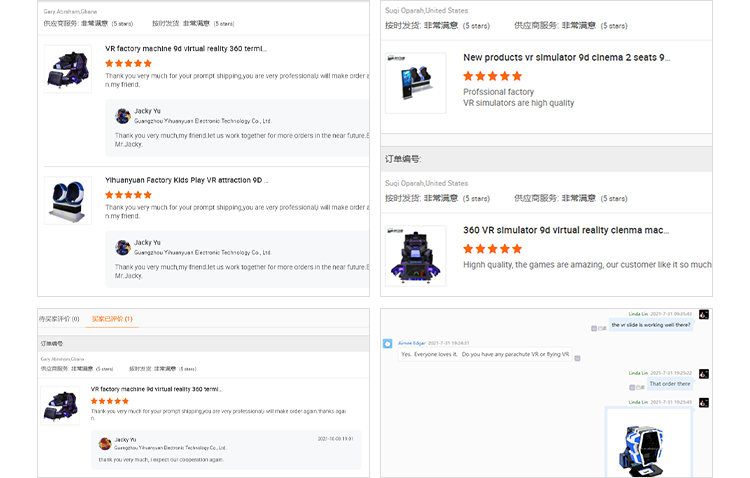Image resolution: width=750 pixels, height=478 pixels.
Task: Open the New products vr simulator title link
Action: (x=566, y=58)
